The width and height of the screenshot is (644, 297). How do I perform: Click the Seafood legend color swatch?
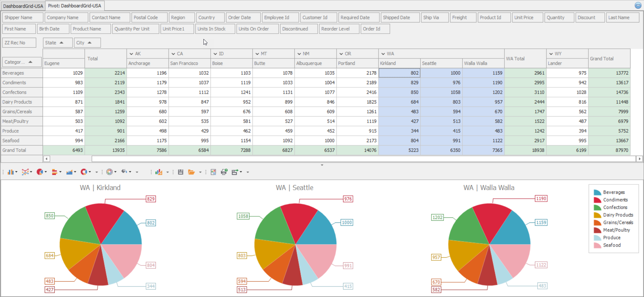pos(597,245)
